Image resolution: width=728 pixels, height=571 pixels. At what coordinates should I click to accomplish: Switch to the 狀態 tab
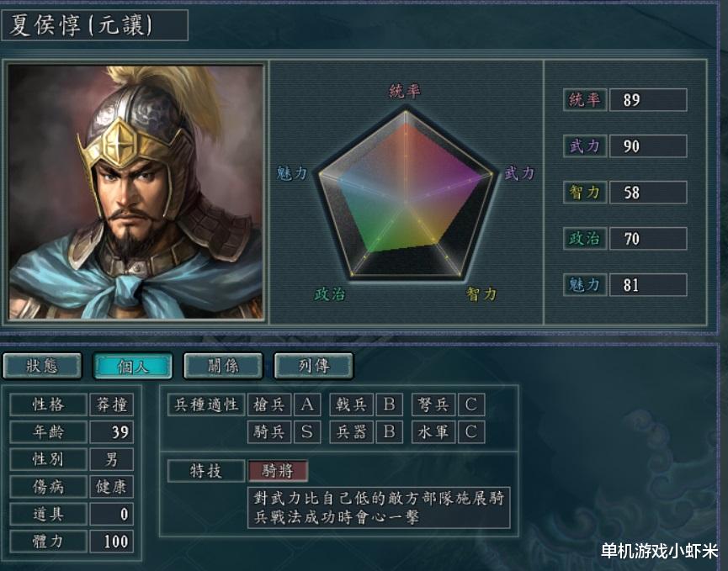(x=42, y=366)
